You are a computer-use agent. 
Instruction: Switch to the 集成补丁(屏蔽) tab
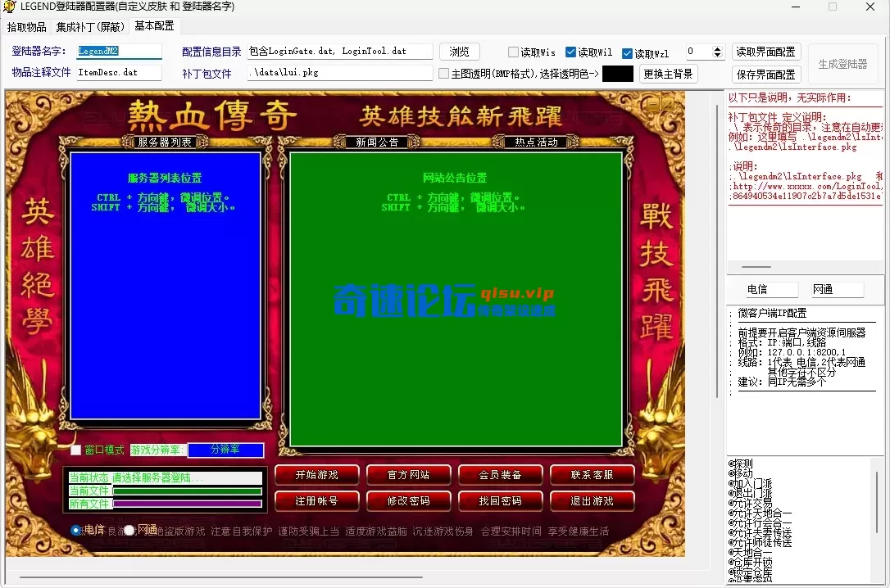tap(90, 27)
